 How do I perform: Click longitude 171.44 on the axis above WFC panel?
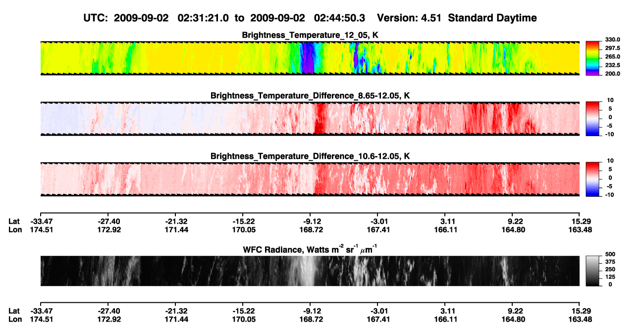(x=176, y=230)
